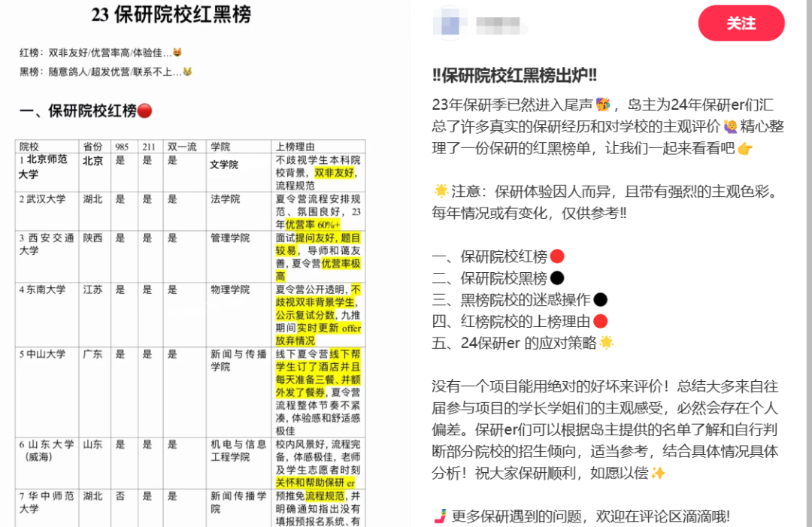Select list line 四、红榜院校的上榜理由
Image resolution: width=812 pixels, height=527 pixels.
pos(520,322)
